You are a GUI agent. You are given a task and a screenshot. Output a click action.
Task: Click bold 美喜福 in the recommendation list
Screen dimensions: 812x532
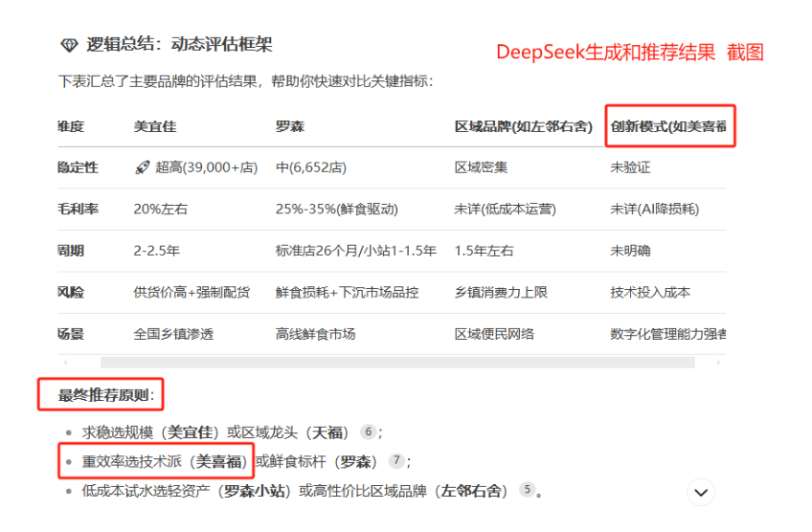tap(221, 462)
